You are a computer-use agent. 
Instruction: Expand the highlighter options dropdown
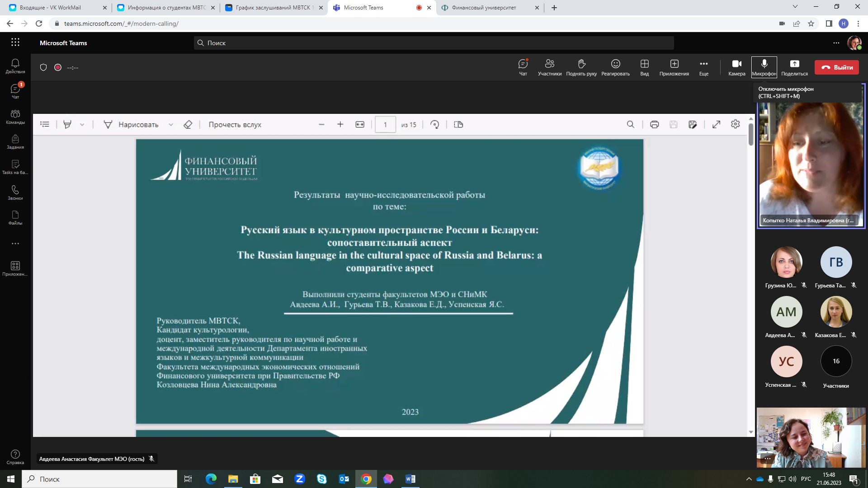coord(82,125)
